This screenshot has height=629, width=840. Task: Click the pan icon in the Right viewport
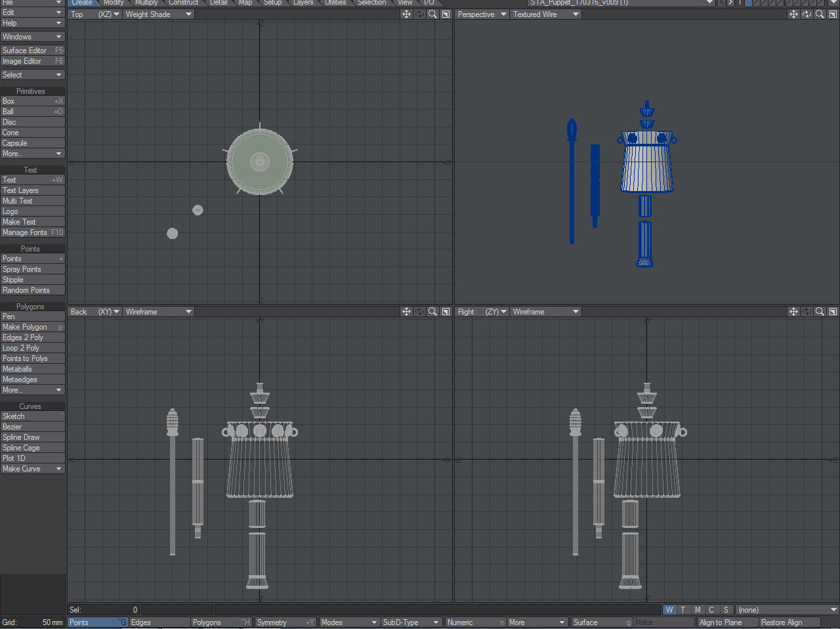[793, 311]
